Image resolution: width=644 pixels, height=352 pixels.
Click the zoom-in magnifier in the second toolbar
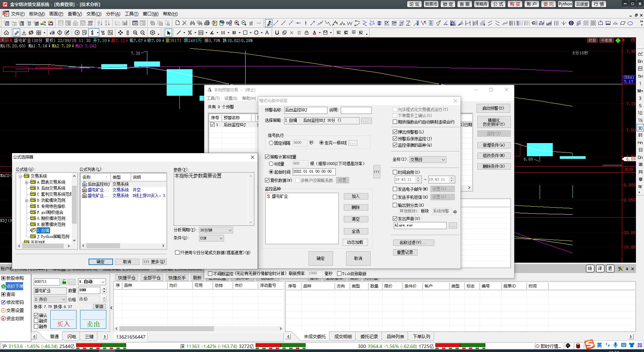pyautogui.click(x=135, y=33)
